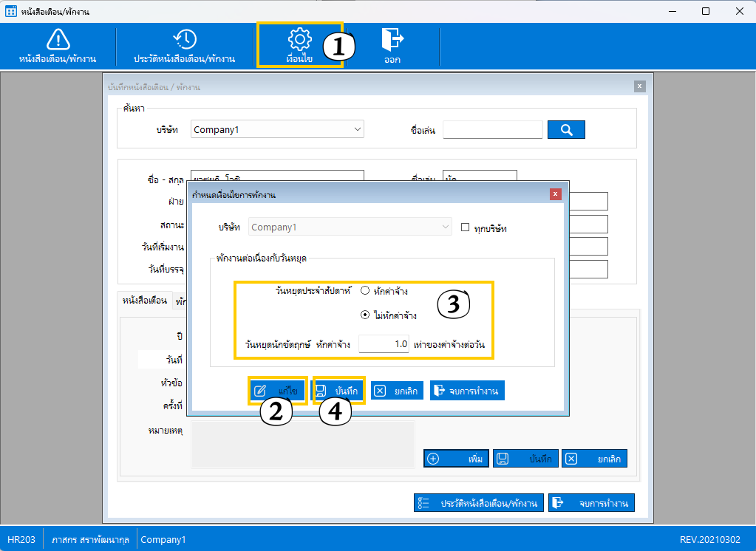Open ประวัติหนังสือเตือน/พักงาน history clock icon
The height and width of the screenshot is (551, 756).
coord(185,40)
